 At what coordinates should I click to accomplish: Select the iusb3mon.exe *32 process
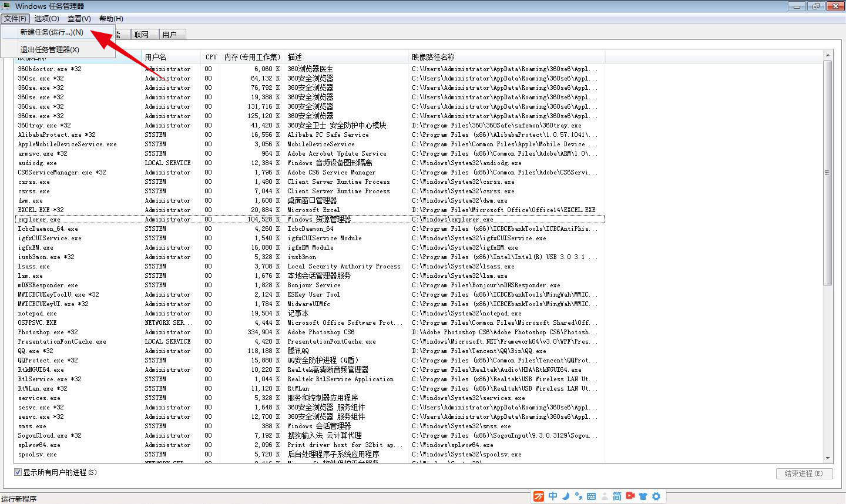coord(310,257)
